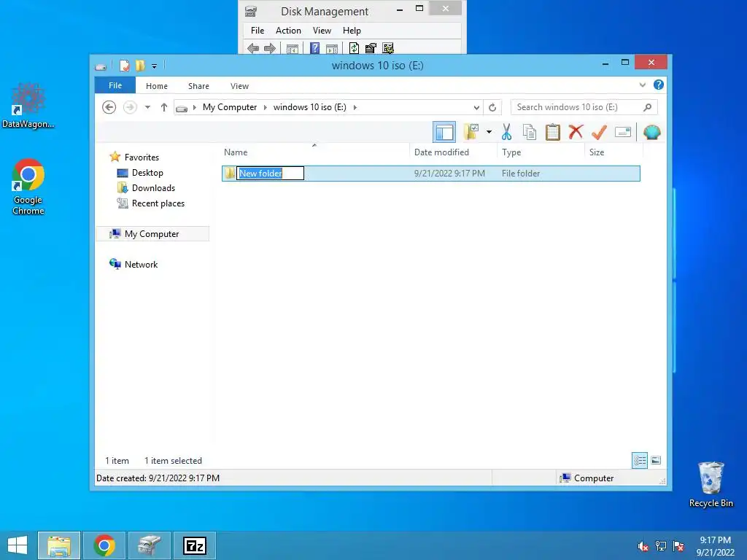This screenshot has width=747, height=560.
Task: Click the My Computer breadcrumb
Action: (230, 107)
